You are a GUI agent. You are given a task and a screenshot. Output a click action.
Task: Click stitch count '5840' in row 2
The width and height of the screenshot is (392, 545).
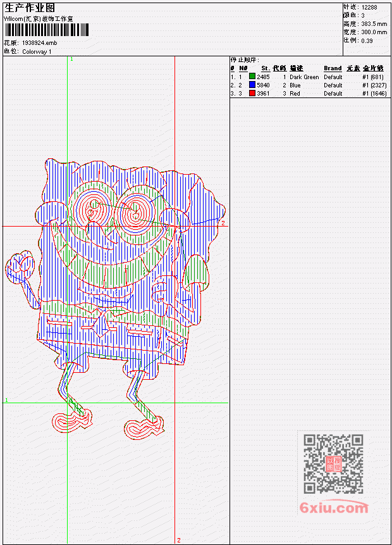[263, 85]
